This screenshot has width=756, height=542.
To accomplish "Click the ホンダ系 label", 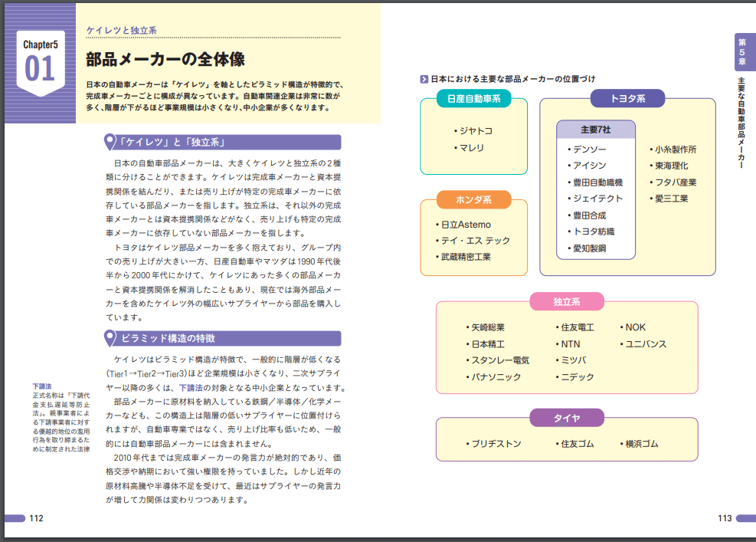I will [x=474, y=200].
